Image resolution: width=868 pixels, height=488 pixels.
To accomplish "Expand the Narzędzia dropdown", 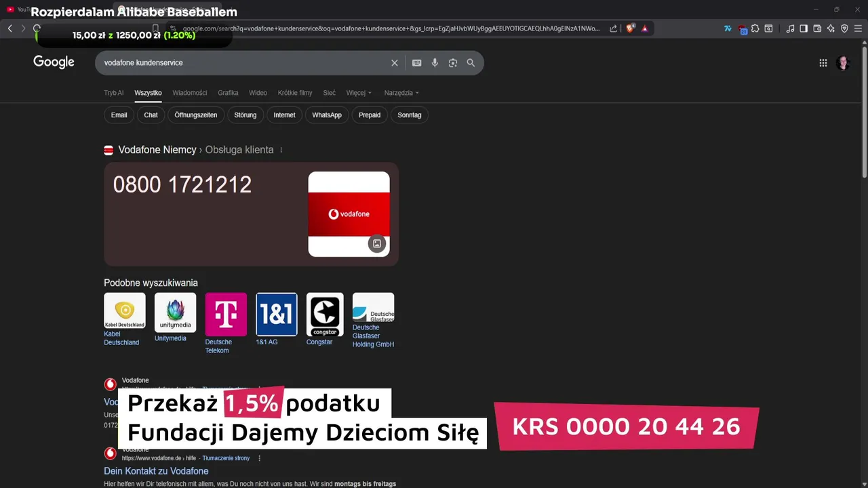I will coord(401,93).
